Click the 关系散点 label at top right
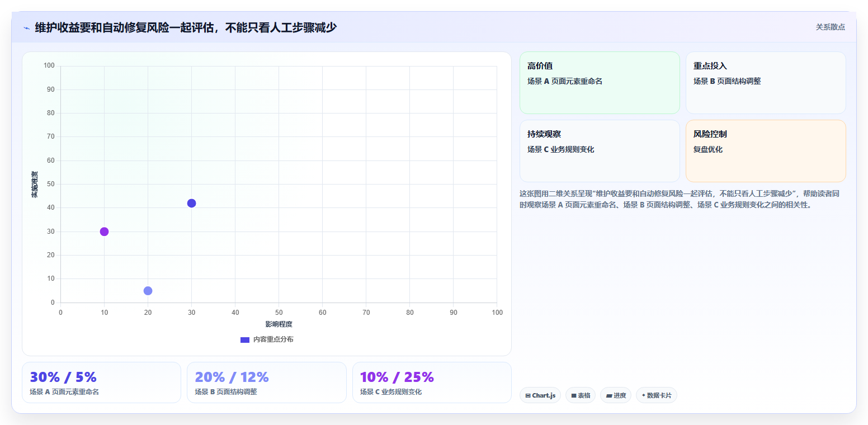This screenshot has width=868, height=425. tap(830, 27)
